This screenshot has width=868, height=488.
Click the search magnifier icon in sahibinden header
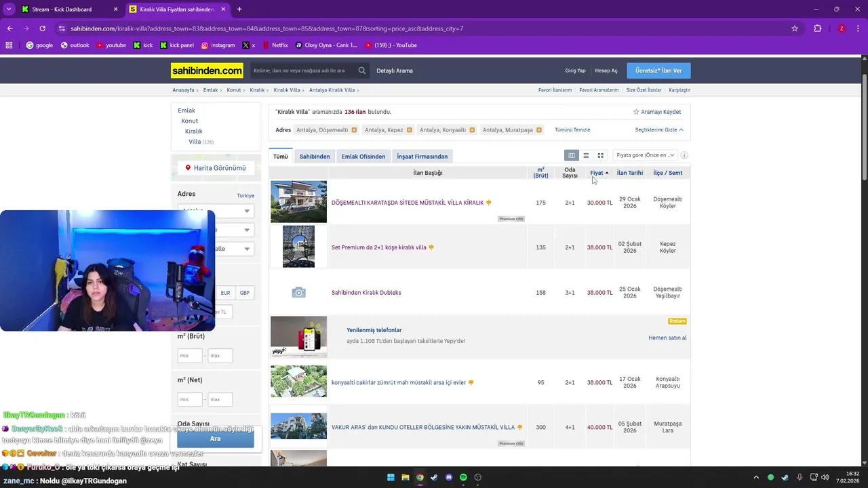(x=362, y=70)
